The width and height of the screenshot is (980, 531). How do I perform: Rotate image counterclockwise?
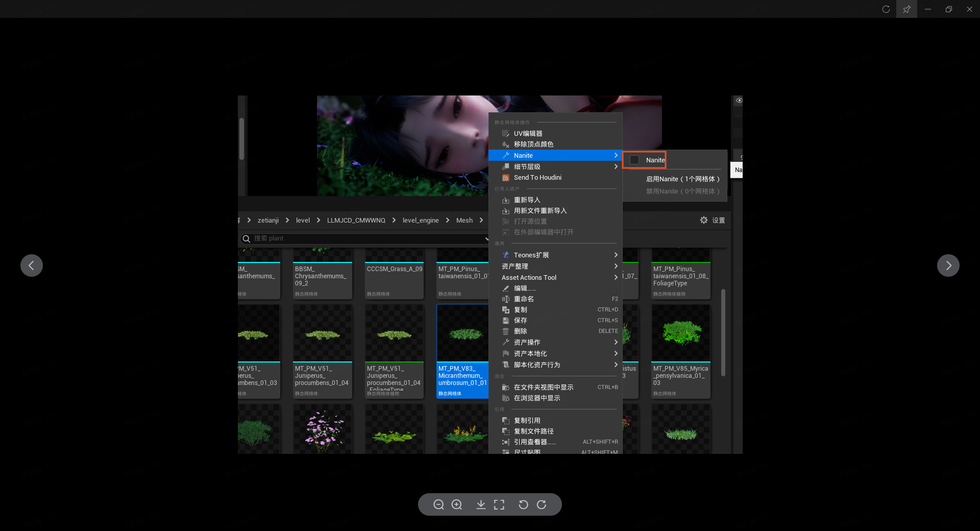pos(523,504)
